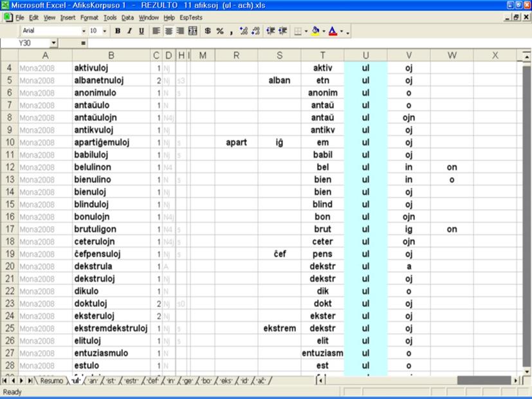This screenshot has height=399, width=532.
Task: Open the Arial font name dropdown
Action: pos(84,32)
